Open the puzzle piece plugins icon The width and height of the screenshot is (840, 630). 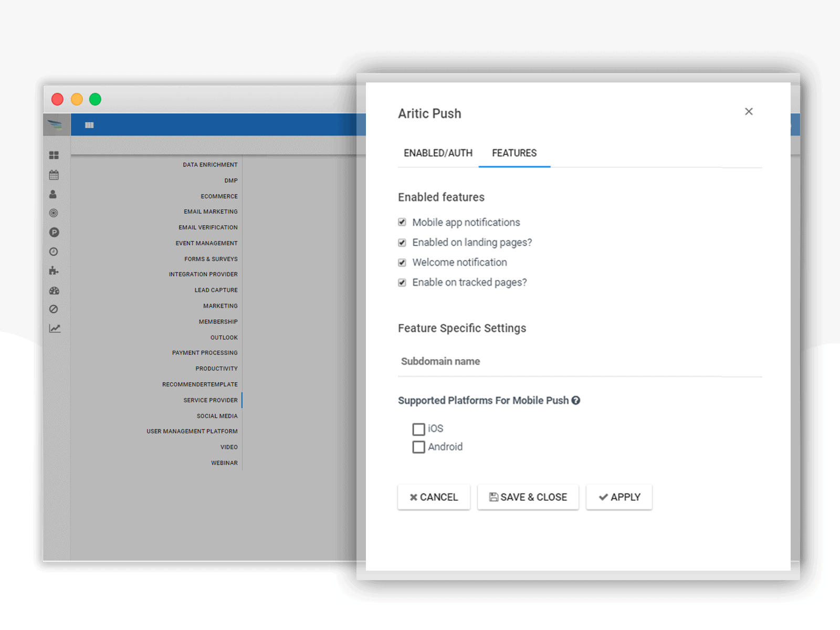54,271
